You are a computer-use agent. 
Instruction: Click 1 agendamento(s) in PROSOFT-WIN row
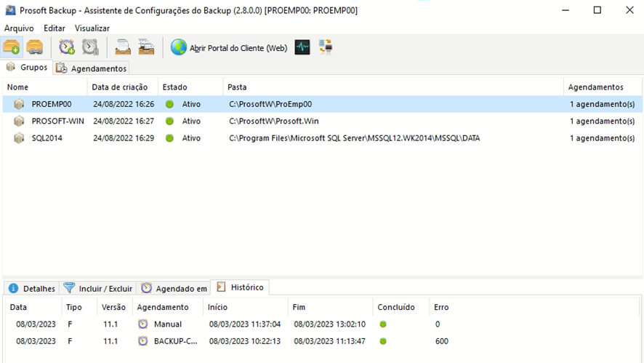pos(602,121)
